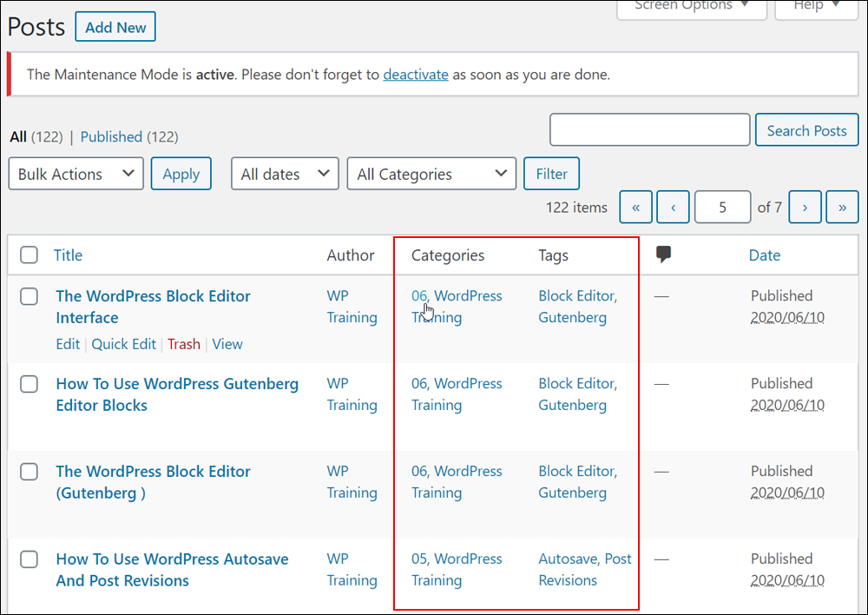
Task: Click Gutenberg tag in Block Editor Interface row
Action: click(572, 317)
